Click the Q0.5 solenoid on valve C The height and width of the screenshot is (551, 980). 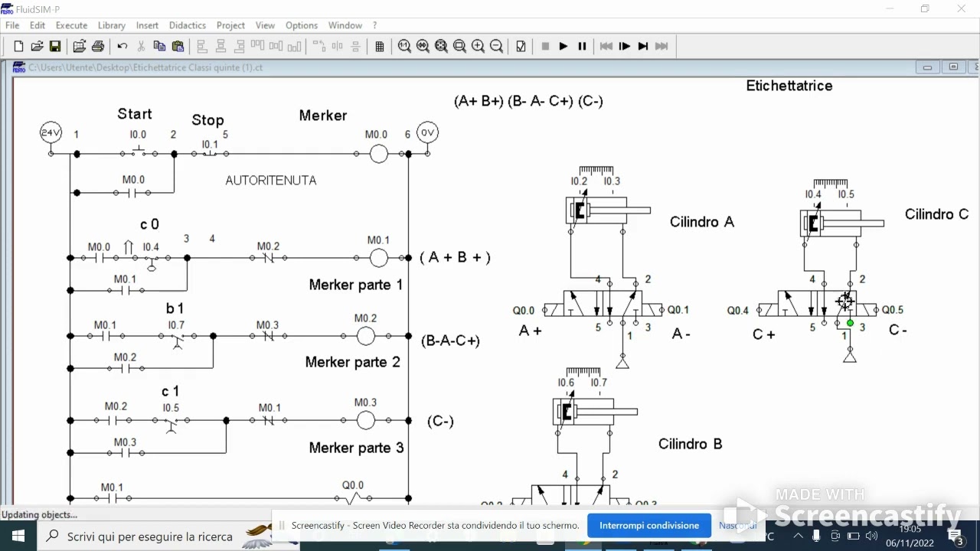click(867, 310)
